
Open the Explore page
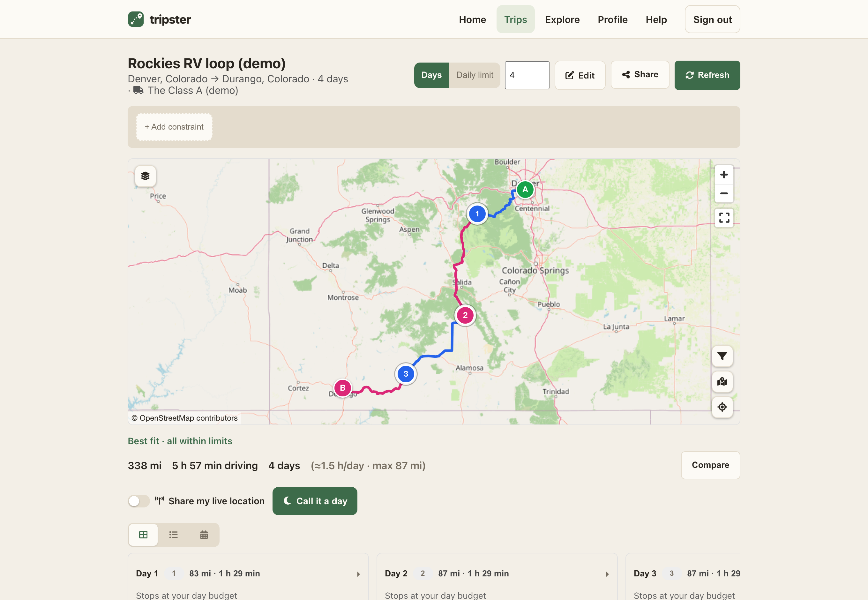[562, 19]
